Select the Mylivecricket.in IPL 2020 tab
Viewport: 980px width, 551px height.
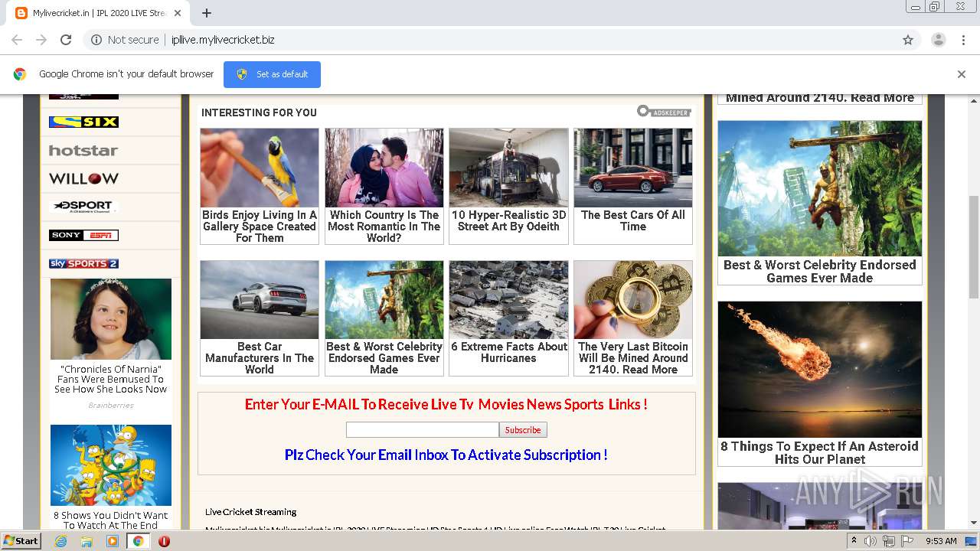[98, 13]
